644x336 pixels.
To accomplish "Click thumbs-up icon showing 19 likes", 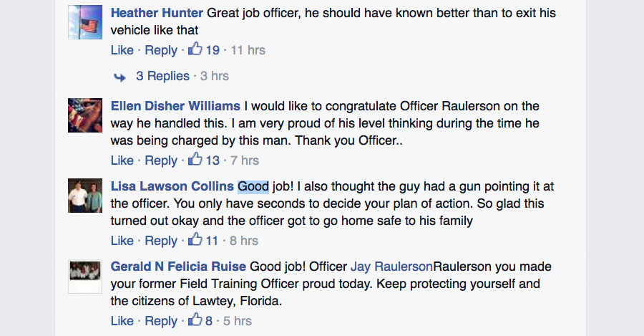I will coord(195,49).
